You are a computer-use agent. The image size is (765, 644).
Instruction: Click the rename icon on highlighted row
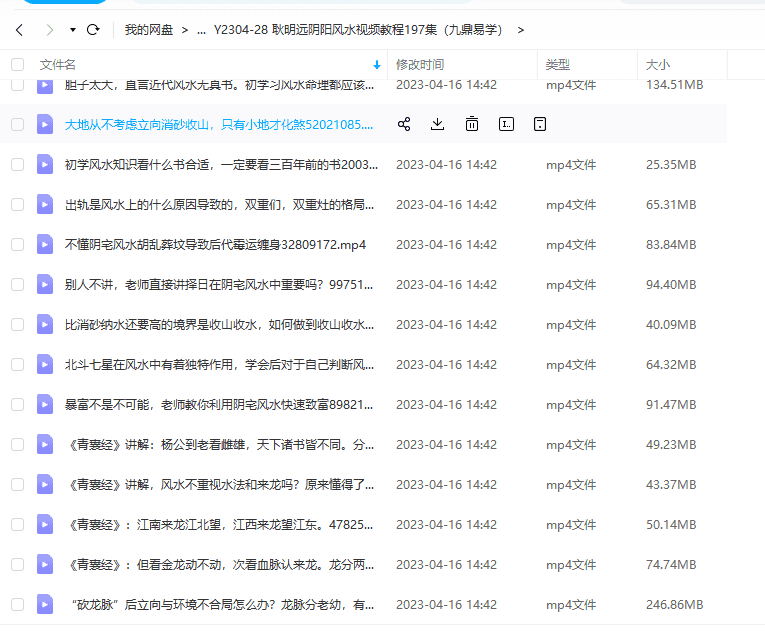tap(506, 124)
